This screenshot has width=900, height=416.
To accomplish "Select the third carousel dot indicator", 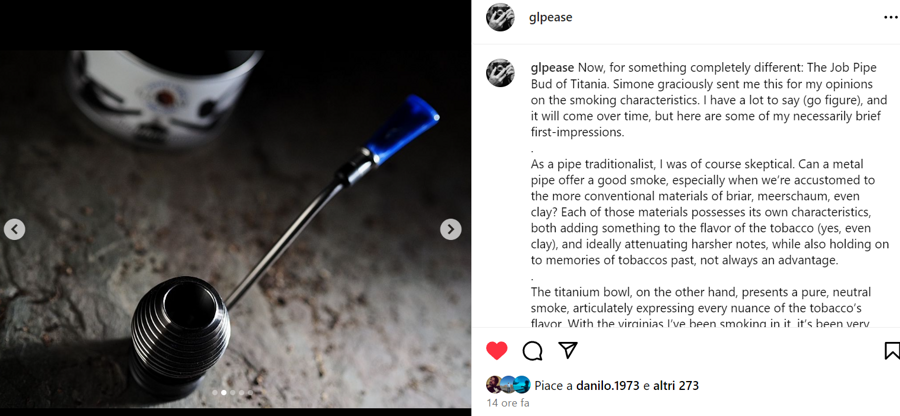I will click(233, 393).
